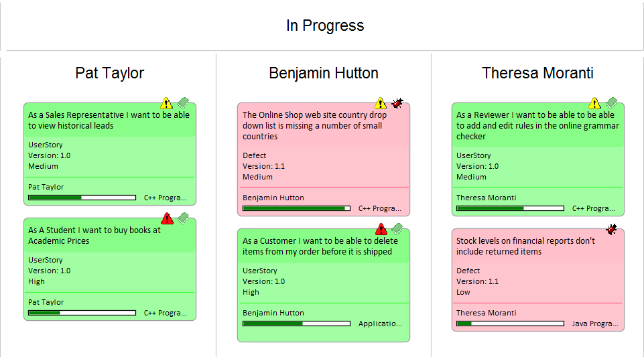Click the green user story icon on Student card

[183, 218]
